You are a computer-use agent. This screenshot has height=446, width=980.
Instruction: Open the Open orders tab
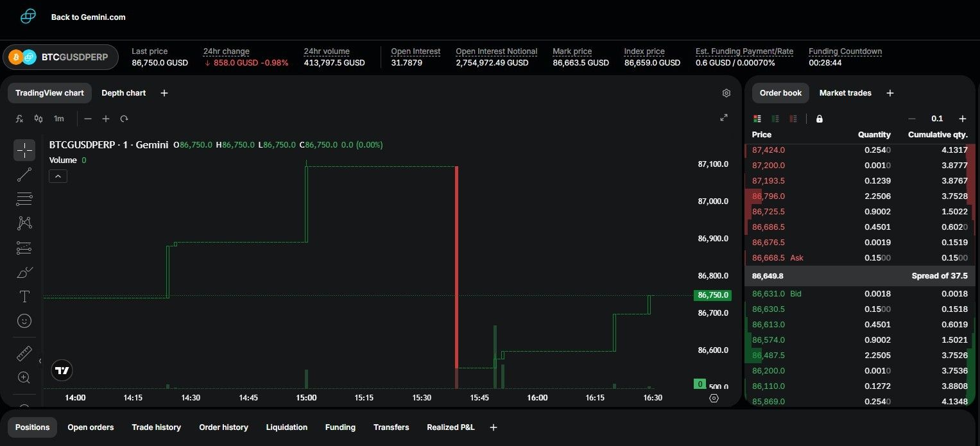click(x=90, y=427)
